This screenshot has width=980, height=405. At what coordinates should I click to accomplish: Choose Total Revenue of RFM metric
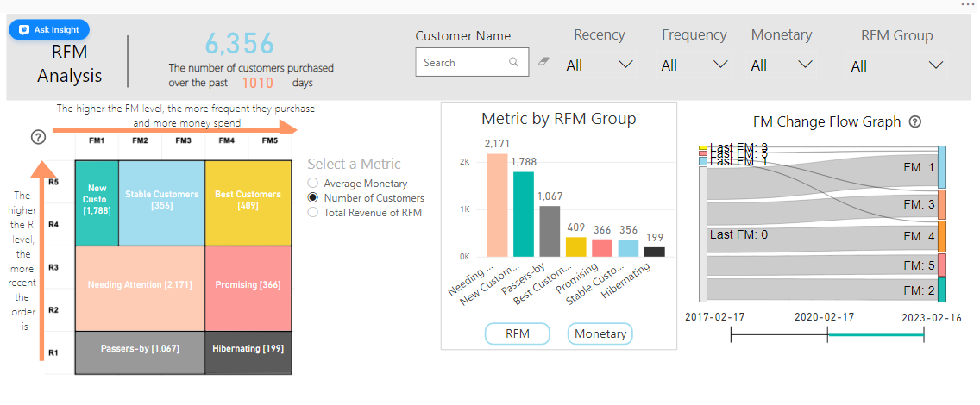coord(314,212)
